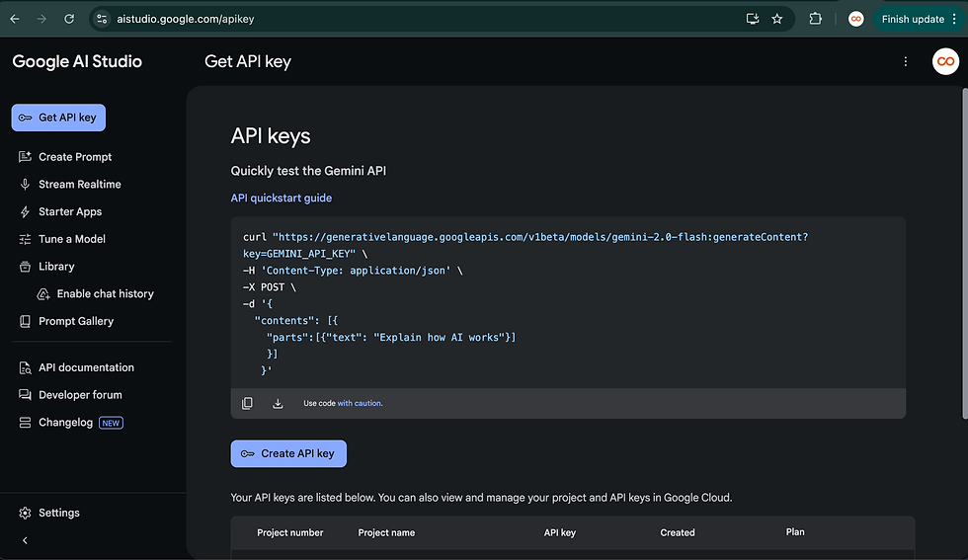The height and width of the screenshot is (560, 968).
Task: Click the Create Prompt sidebar icon
Action: pyautogui.click(x=25, y=157)
